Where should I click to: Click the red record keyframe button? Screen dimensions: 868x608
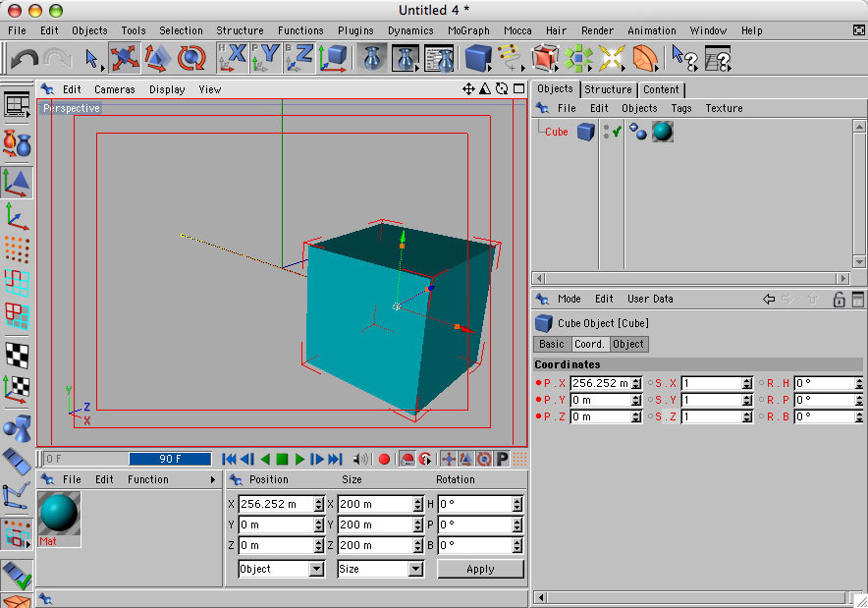[384, 459]
